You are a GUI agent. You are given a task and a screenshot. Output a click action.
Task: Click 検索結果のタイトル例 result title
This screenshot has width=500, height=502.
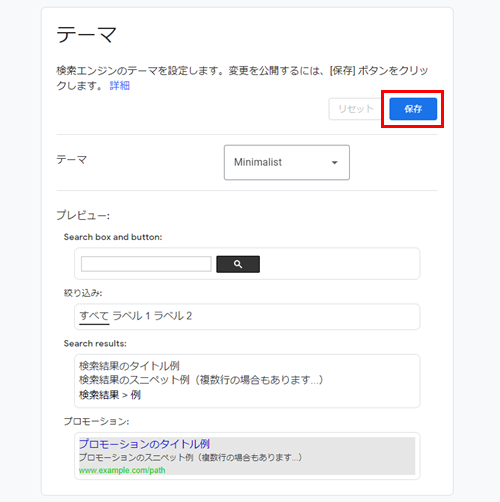coord(129,366)
